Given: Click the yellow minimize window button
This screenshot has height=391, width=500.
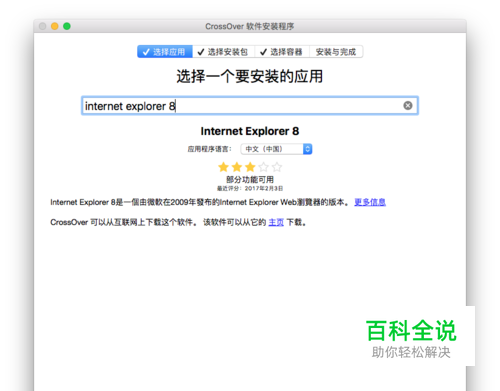Looking at the screenshot, I should coord(55,26).
